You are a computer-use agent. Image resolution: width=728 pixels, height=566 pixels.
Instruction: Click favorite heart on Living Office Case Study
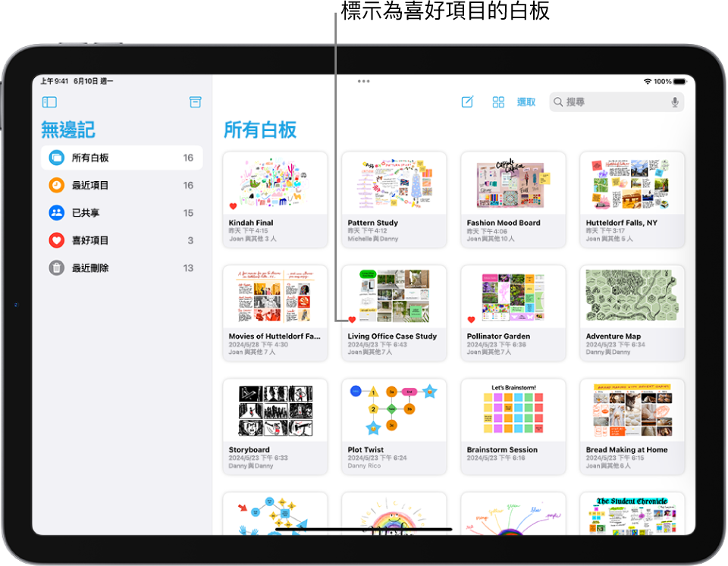(352, 320)
